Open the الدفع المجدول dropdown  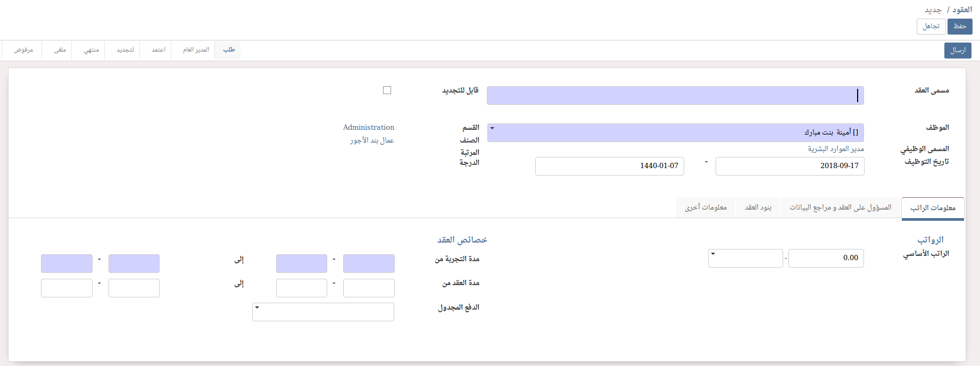(x=323, y=312)
